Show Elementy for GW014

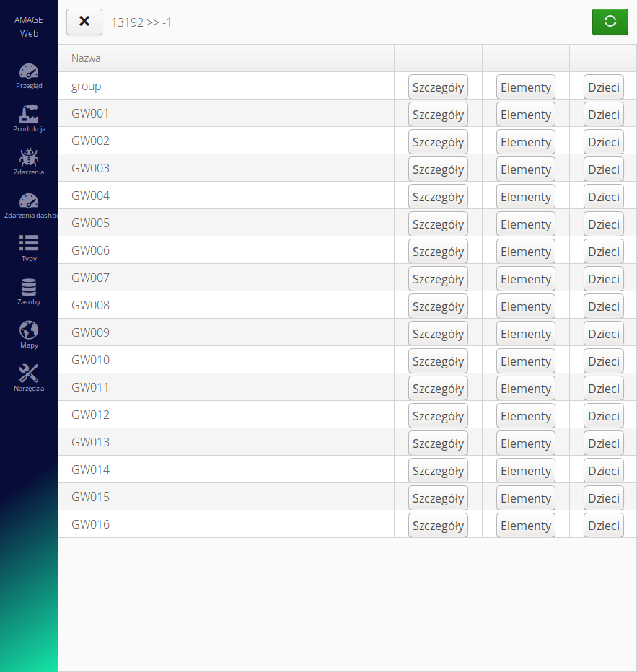coord(525,471)
